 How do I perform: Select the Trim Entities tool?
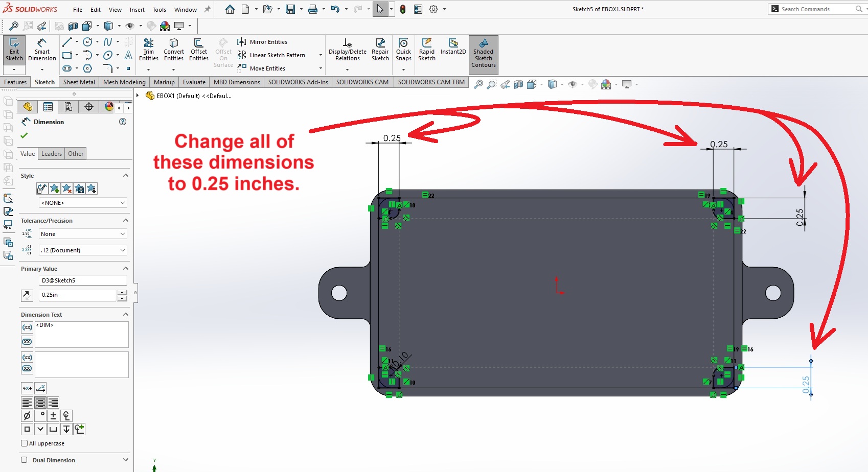tap(148, 50)
